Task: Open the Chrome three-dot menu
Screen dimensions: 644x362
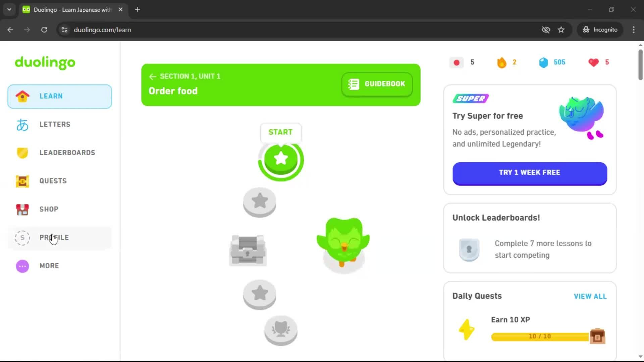Action: point(634,29)
